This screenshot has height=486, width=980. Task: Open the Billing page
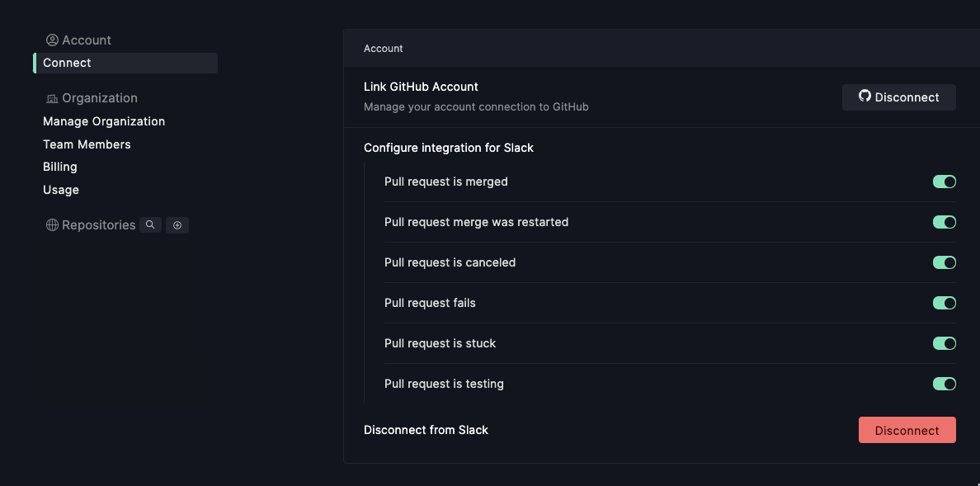point(60,167)
